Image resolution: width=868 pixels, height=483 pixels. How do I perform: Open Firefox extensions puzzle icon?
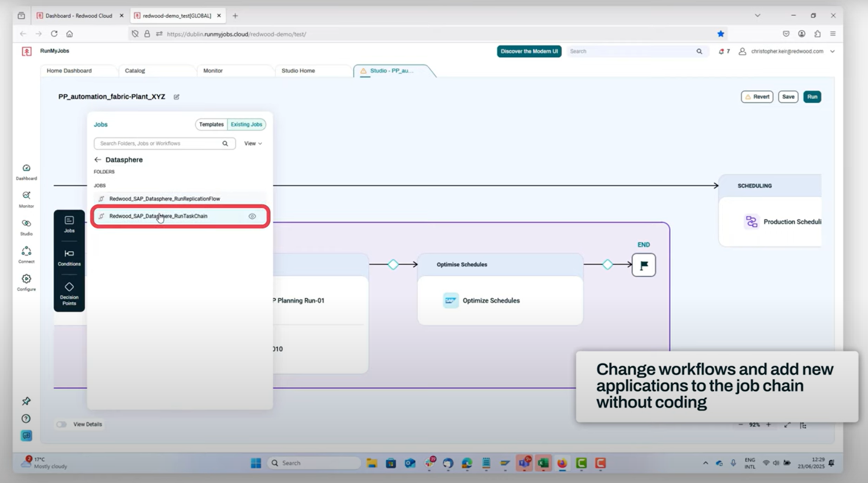[x=817, y=34]
